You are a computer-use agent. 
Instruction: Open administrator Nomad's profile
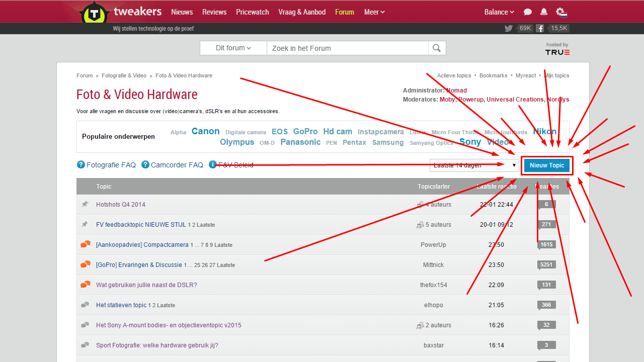(457, 91)
